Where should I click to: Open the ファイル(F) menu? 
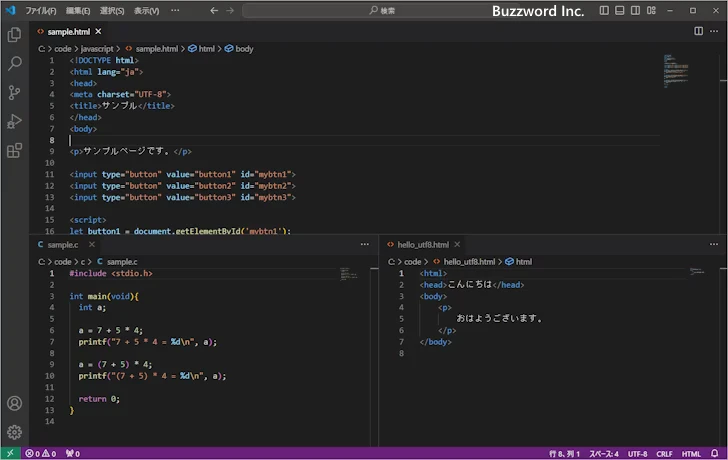[x=40, y=10]
